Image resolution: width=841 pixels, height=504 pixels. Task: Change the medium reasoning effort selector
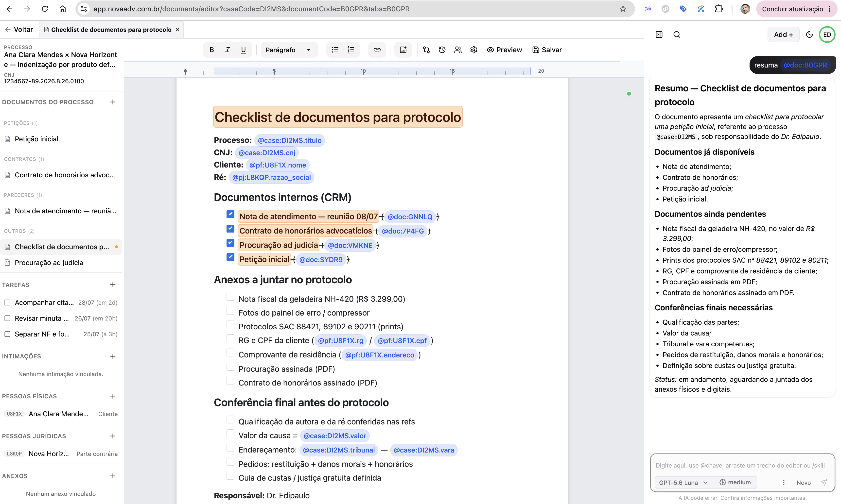click(x=735, y=482)
